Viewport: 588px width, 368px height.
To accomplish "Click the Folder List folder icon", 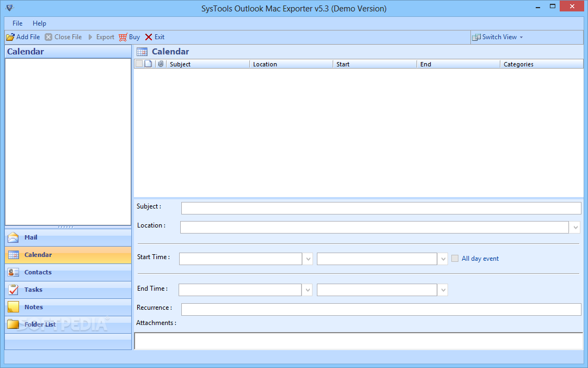I will tap(13, 324).
